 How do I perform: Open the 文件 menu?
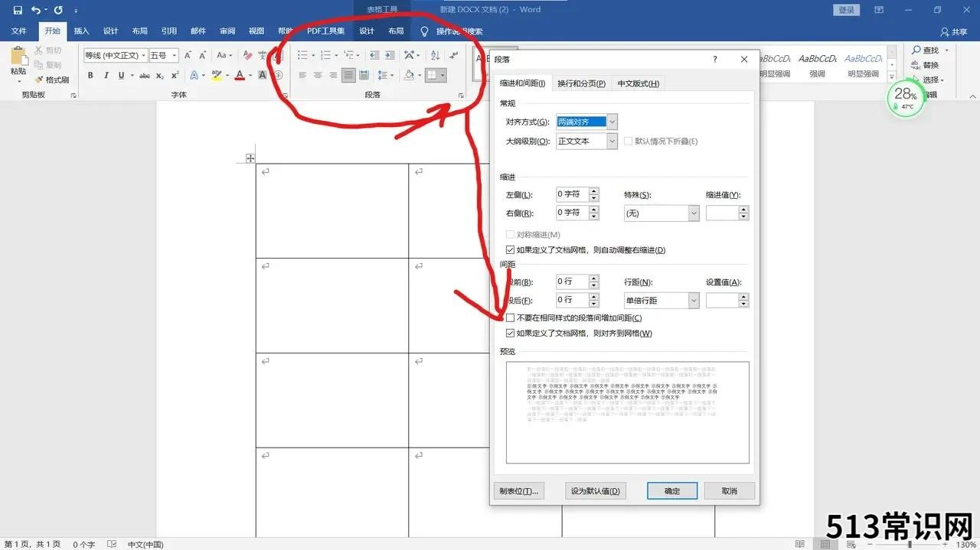point(19,31)
